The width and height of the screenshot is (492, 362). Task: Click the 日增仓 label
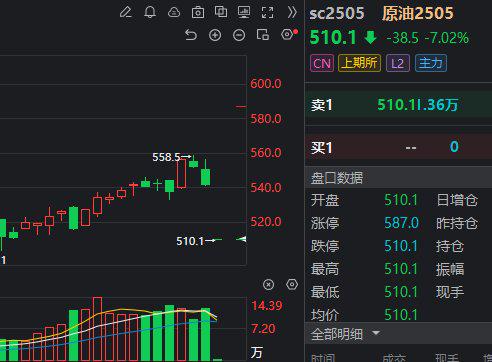pyautogui.click(x=457, y=200)
